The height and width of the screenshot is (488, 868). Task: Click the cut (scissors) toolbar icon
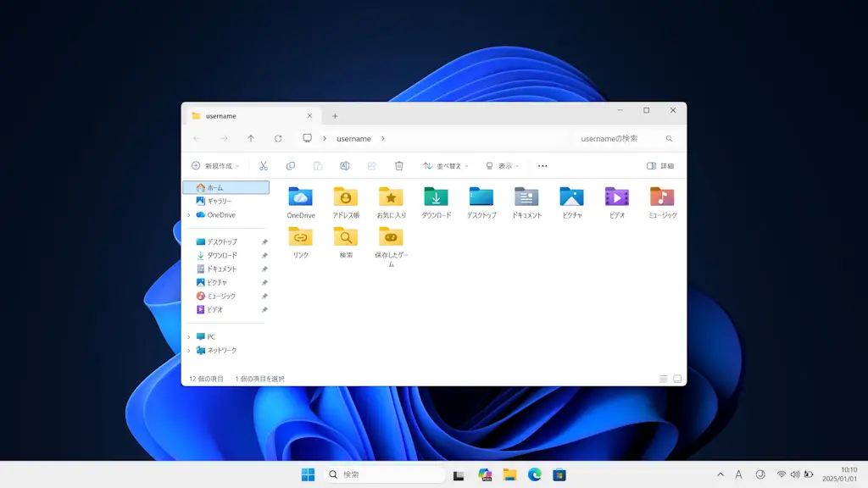point(264,166)
